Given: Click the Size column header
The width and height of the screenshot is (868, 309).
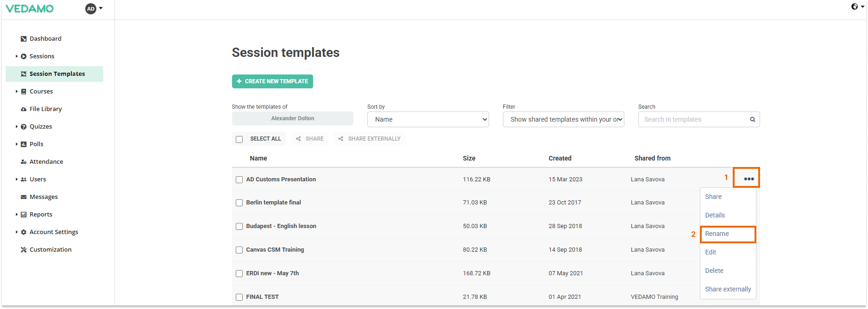Looking at the screenshot, I should coord(469,158).
